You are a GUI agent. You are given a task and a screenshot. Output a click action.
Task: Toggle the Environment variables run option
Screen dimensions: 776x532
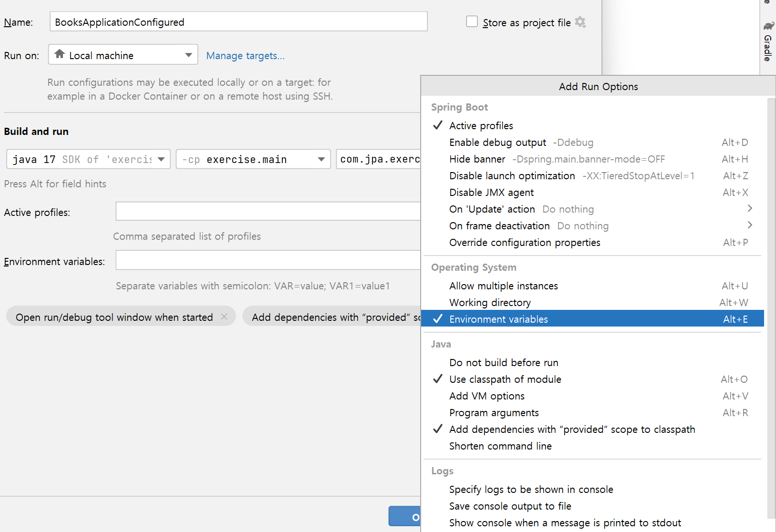(x=592, y=319)
